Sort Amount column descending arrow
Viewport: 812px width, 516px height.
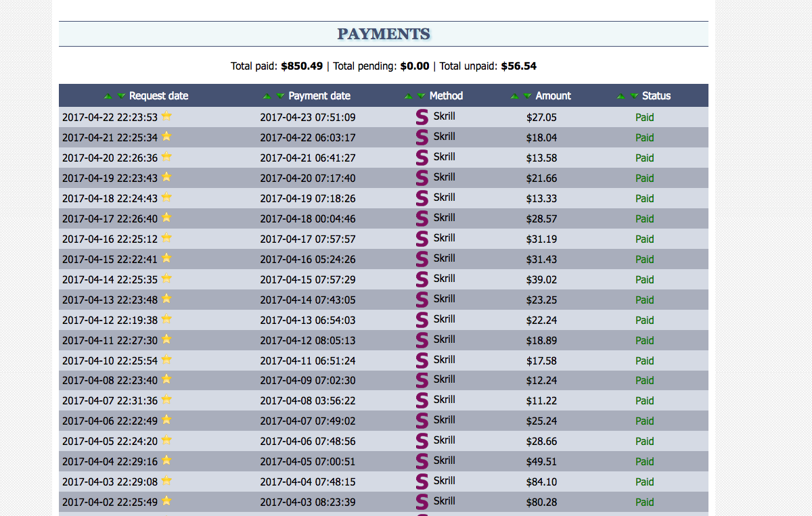528,96
